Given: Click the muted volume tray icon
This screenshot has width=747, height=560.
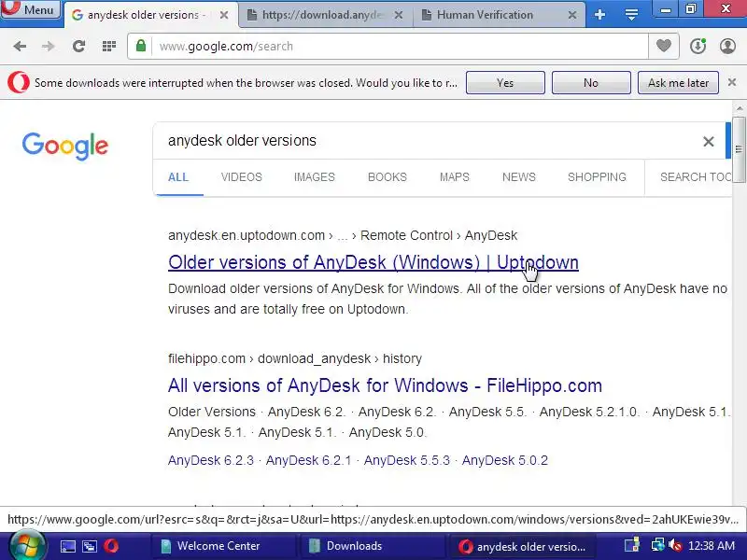Looking at the screenshot, I should click(x=675, y=546).
